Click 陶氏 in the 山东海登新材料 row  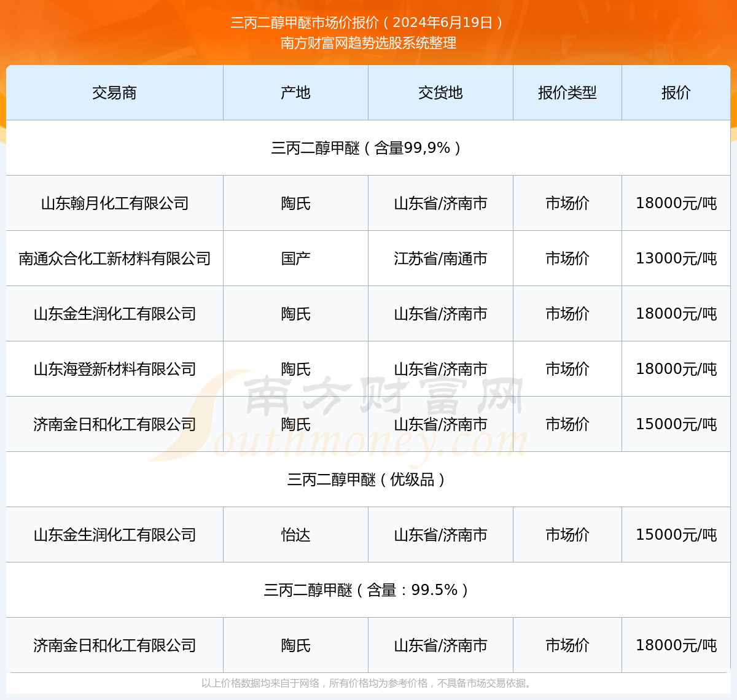(295, 369)
